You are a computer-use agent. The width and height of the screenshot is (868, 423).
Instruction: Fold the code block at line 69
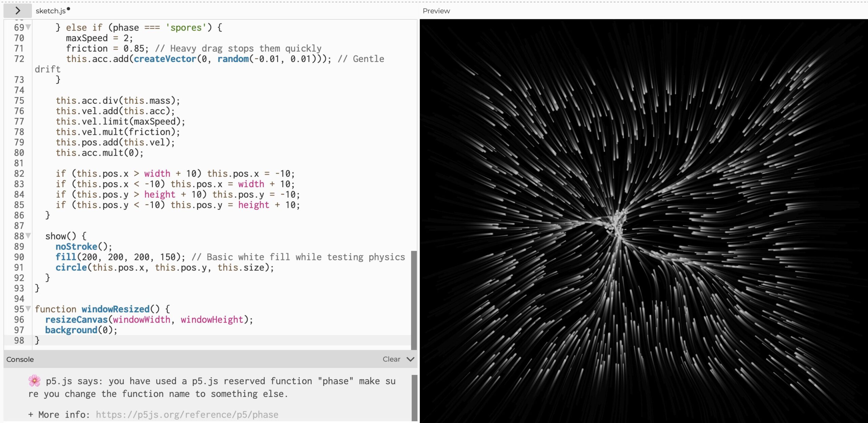pos(28,27)
